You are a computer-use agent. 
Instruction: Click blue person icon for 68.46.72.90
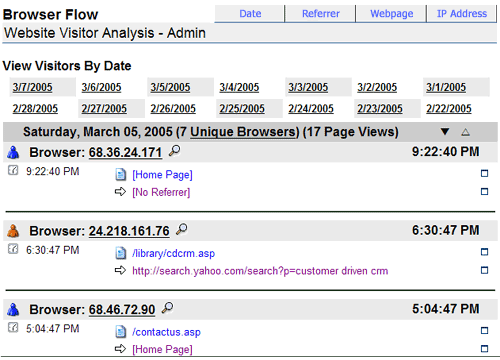[x=13, y=309]
